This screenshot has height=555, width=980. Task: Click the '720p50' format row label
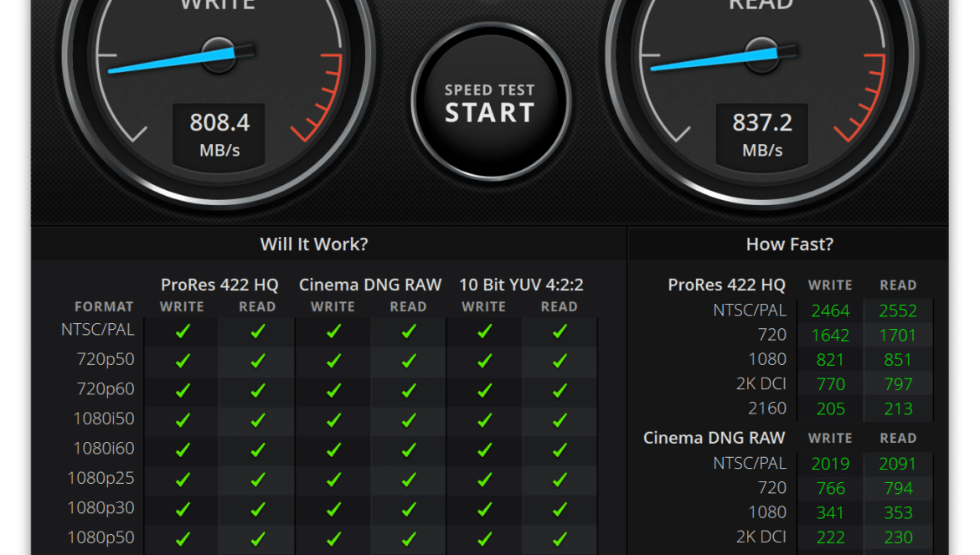coord(105,360)
